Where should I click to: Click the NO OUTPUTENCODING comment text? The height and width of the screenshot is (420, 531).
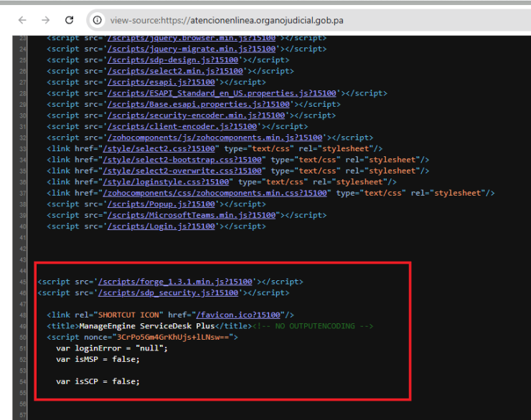tap(313, 326)
